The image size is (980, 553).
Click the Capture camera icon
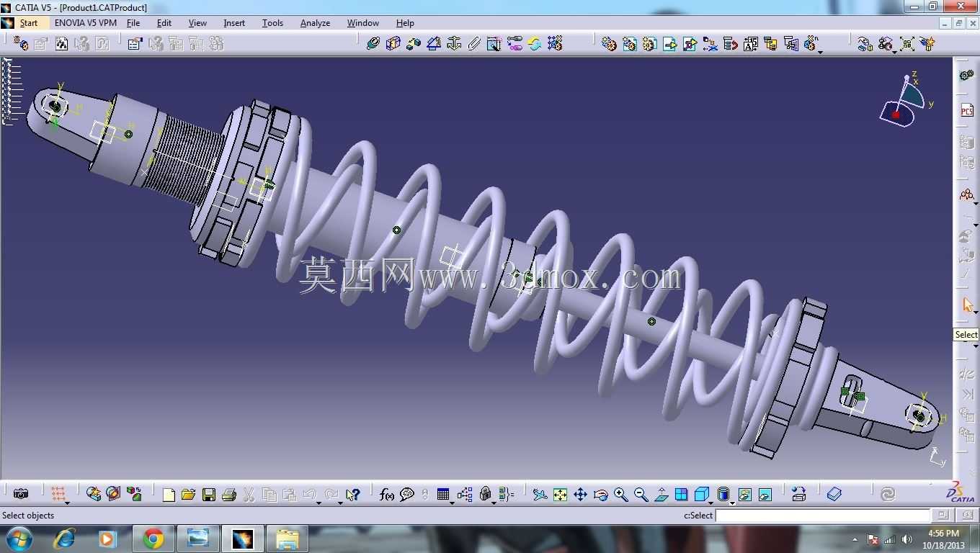21,494
